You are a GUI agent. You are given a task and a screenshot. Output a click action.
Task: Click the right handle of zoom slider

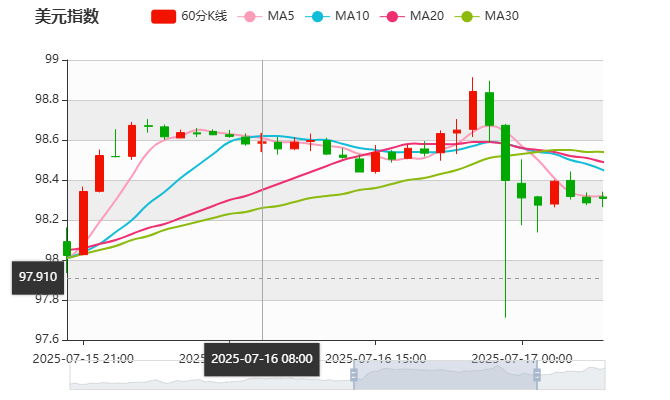tap(539, 374)
